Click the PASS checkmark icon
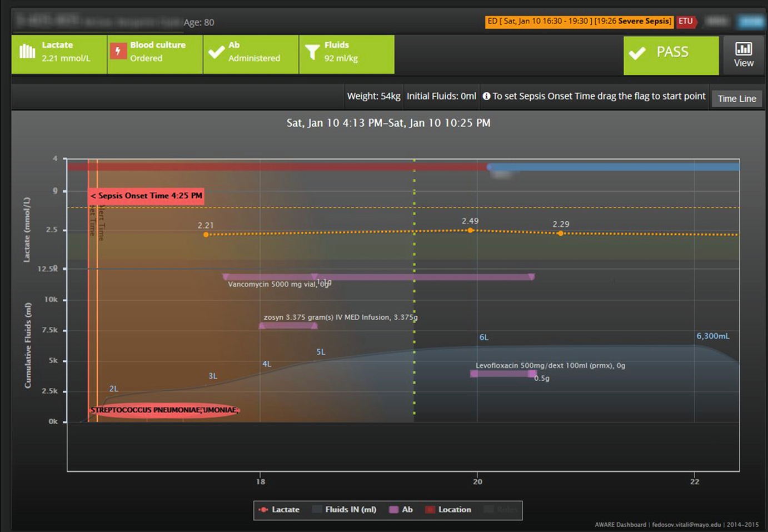The image size is (768, 532). (x=637, y=53)
